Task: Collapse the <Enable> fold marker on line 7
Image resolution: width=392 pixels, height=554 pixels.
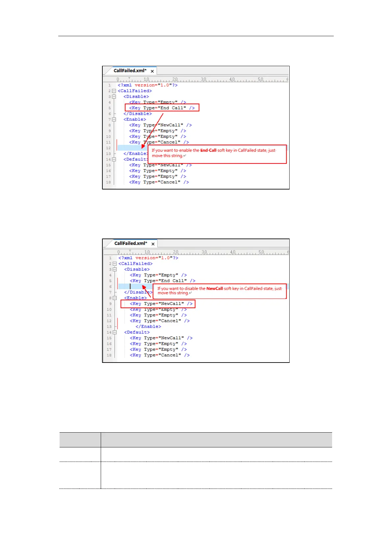Action: click(x=114, y=119)
